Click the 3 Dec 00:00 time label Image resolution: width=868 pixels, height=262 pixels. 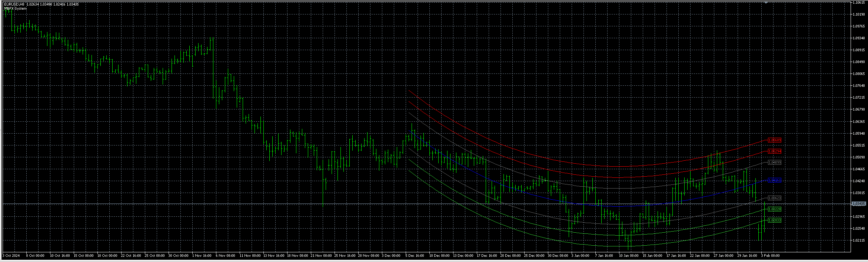[391, 256]
